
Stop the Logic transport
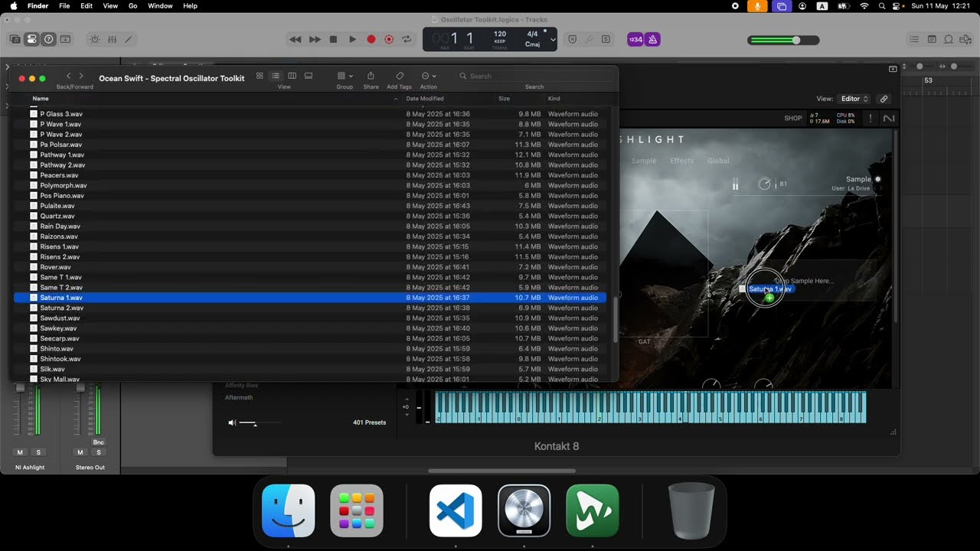[333, 39]
